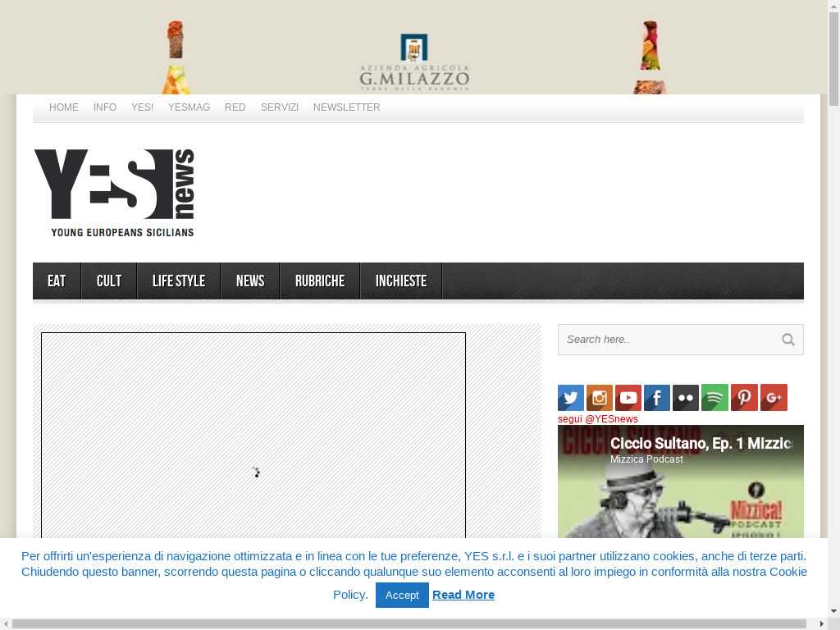Open the Spotify social icon
840x630 pixels.
(714, 398)
